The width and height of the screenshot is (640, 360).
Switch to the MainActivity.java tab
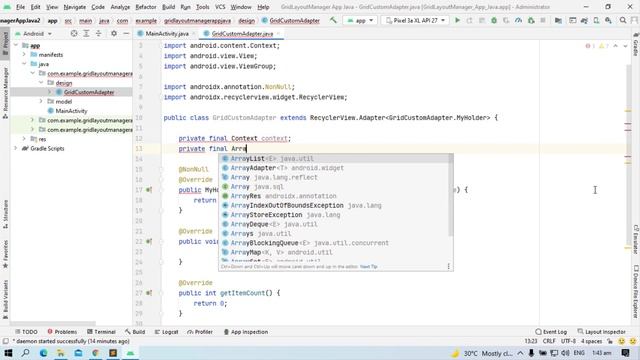tap(167, 33)
